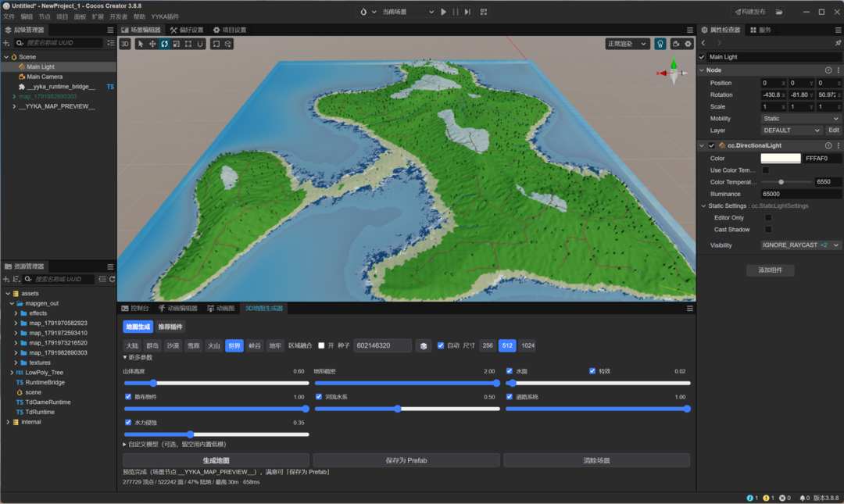Image resolution: width=844 pixels, height=504 pixels.
Task: Enable the Cast Shadow checkbox
Action: pyautogui.click(x=768, y=230)
